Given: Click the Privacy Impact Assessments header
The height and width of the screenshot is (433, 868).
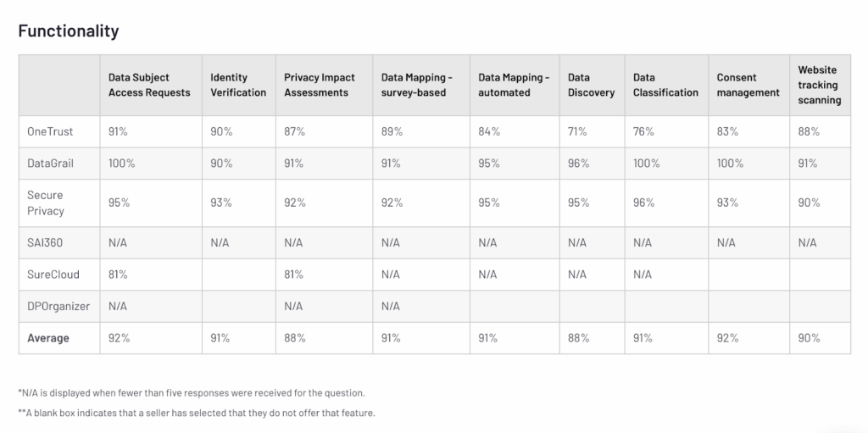Looking at the screenshot, I should tap(316, 85).
